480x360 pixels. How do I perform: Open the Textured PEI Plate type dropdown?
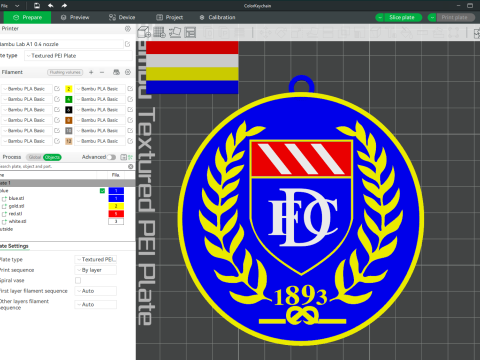[x=78, y=56]
